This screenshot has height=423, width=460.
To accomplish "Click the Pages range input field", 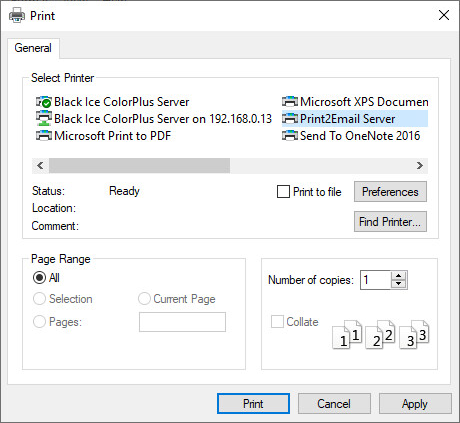I will tap(182, 322).
